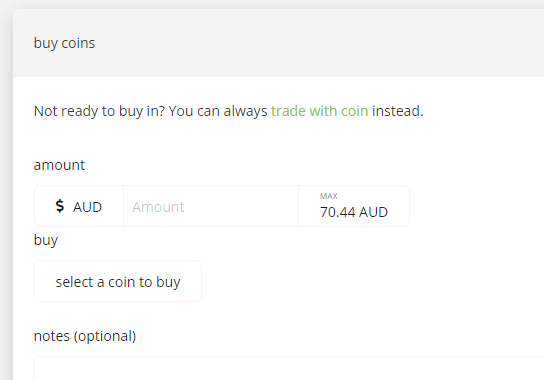Click the word 'instead.' after the link
The image size is (544, 380).
pos(398,111)
